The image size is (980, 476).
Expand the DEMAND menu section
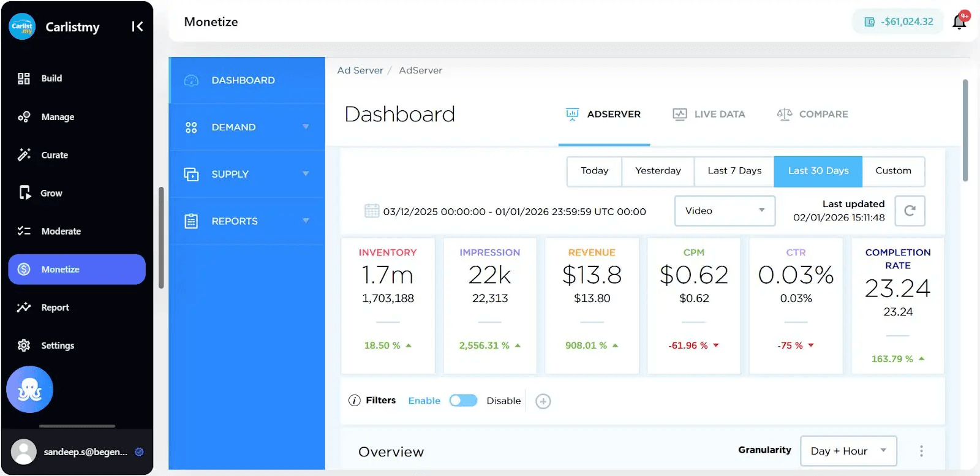point(247,127)
